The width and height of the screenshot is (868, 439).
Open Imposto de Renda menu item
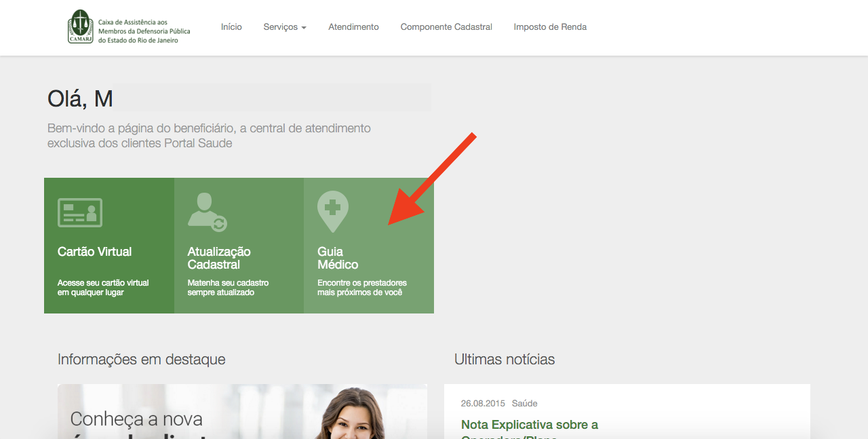coord(550,27)
